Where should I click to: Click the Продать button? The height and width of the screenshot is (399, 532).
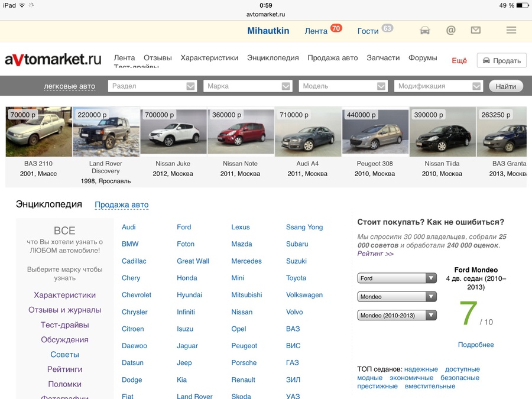(501, 60)
